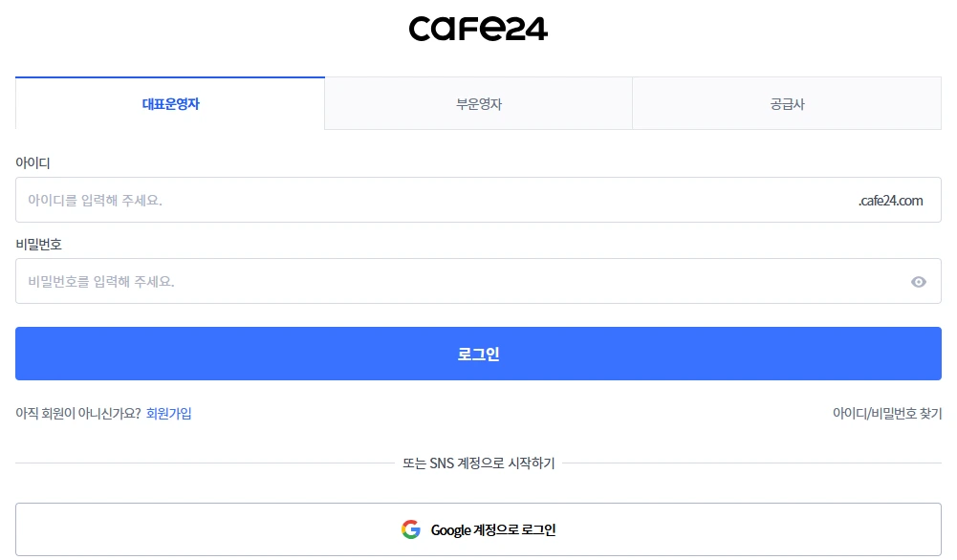957x560 pixels.
Task: Click the 아이디/비밀번호 찾기 link
Action: tap(887, 413)
